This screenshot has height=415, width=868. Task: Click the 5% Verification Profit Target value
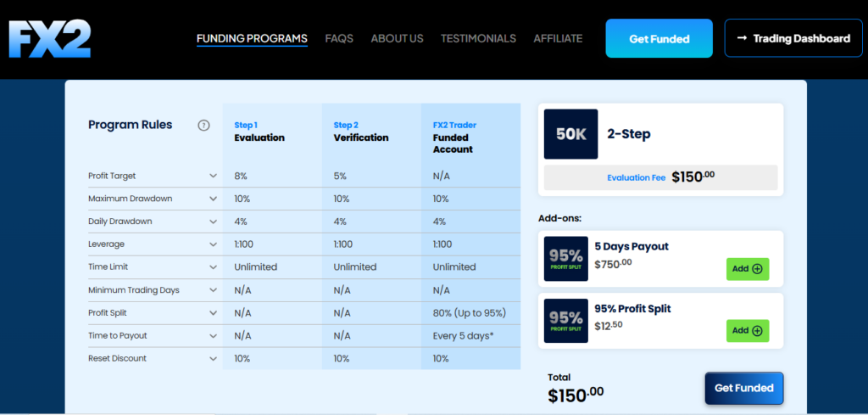(x=340, y=177)
